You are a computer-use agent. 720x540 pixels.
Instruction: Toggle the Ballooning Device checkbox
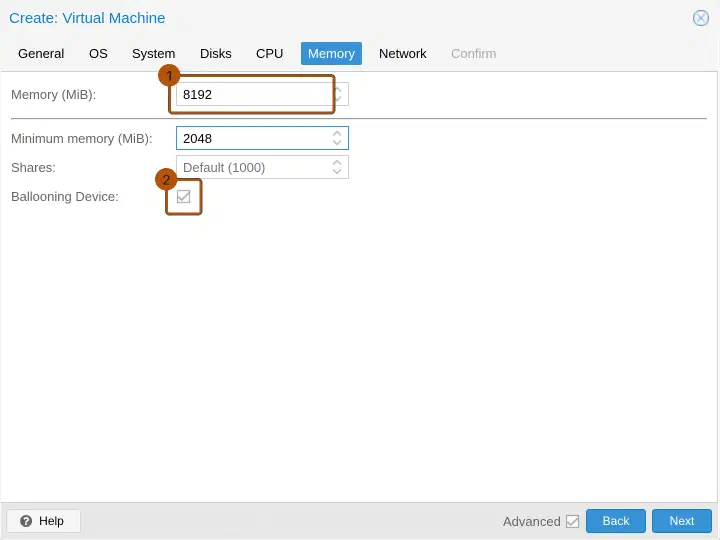point(183,197)
